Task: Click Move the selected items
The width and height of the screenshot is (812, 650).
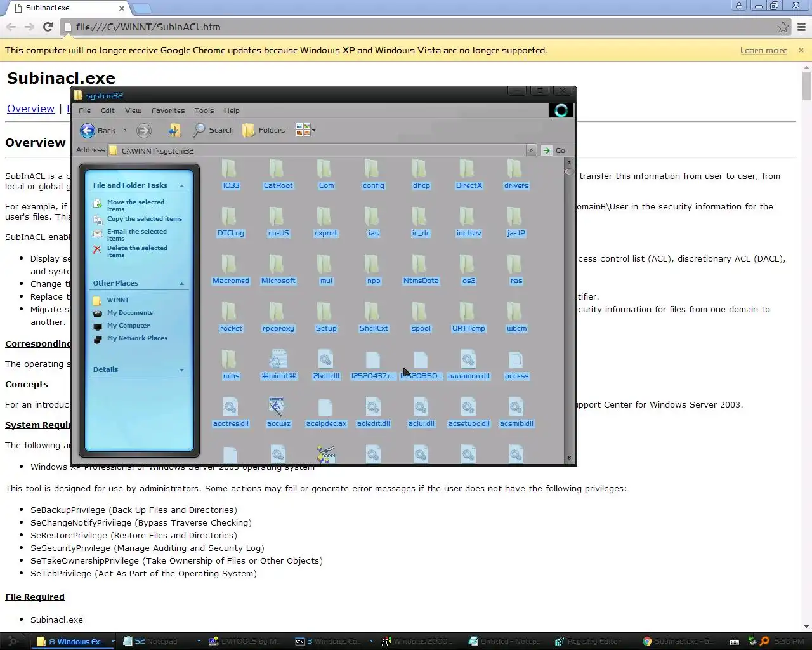Action: (136, 206)
